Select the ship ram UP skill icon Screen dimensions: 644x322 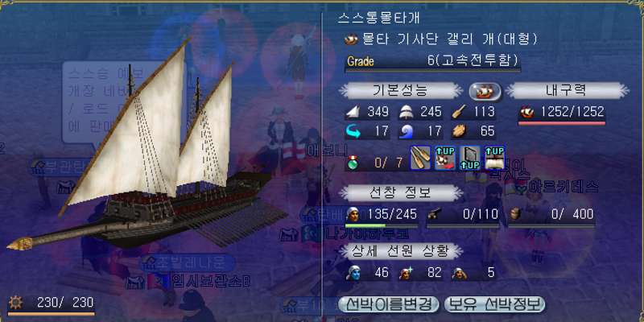445,157
